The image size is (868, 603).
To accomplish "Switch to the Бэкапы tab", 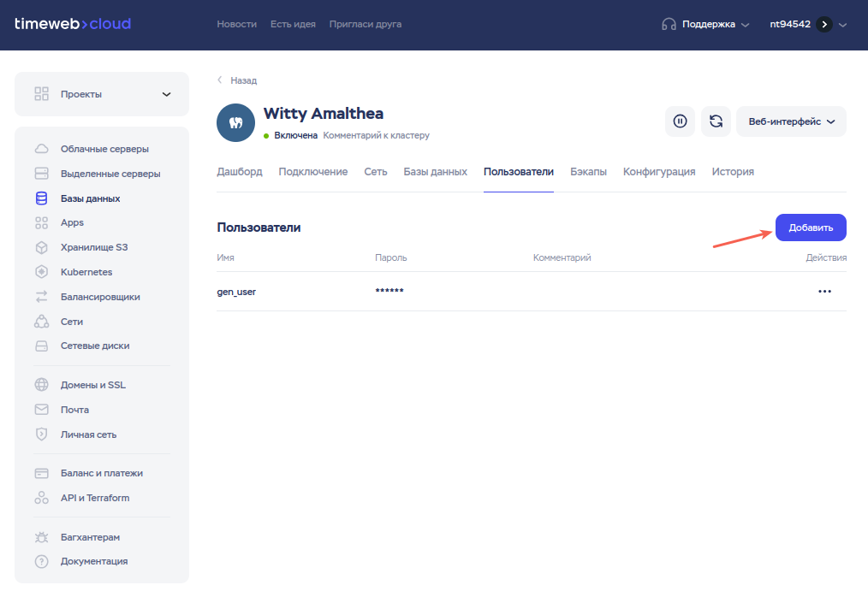I will (588, 172).
